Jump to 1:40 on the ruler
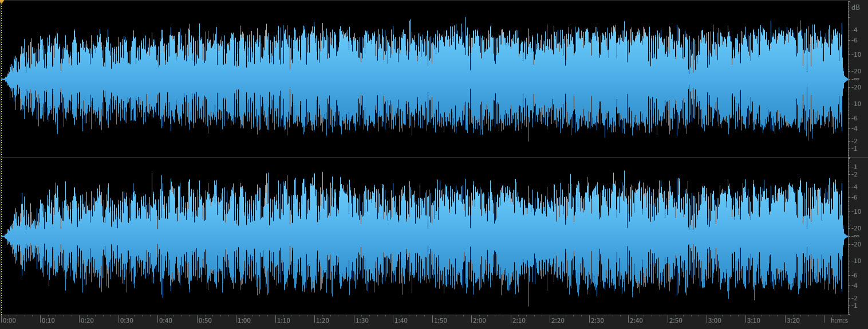The height and width of the screenshot is (329, 868). pos(401,320)
